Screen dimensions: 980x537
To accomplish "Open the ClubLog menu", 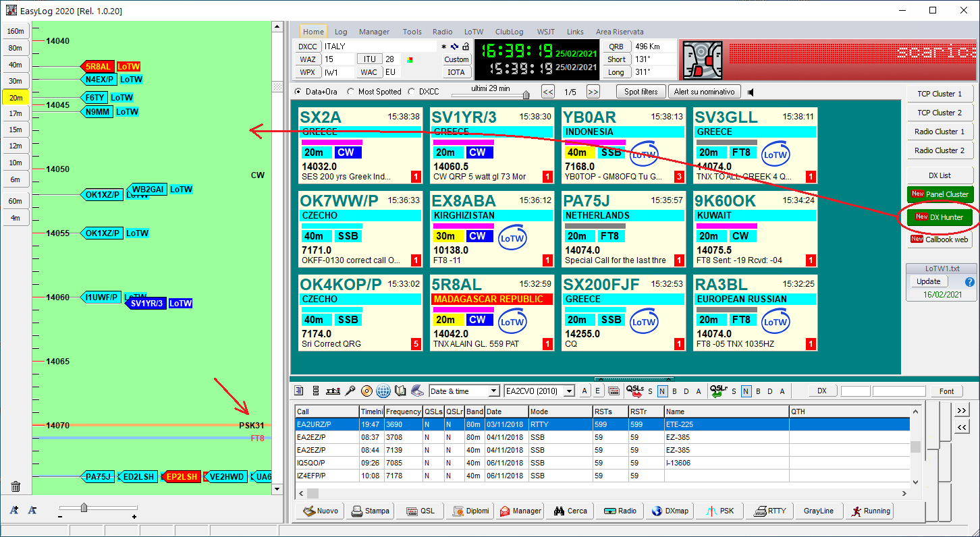I will tap(509, 32).
